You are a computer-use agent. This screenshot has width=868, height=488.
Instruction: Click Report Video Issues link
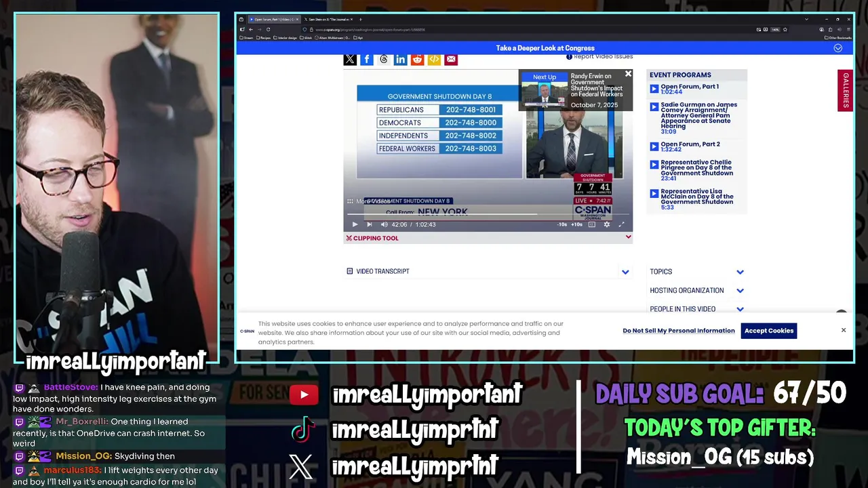(x=599, y=56)
